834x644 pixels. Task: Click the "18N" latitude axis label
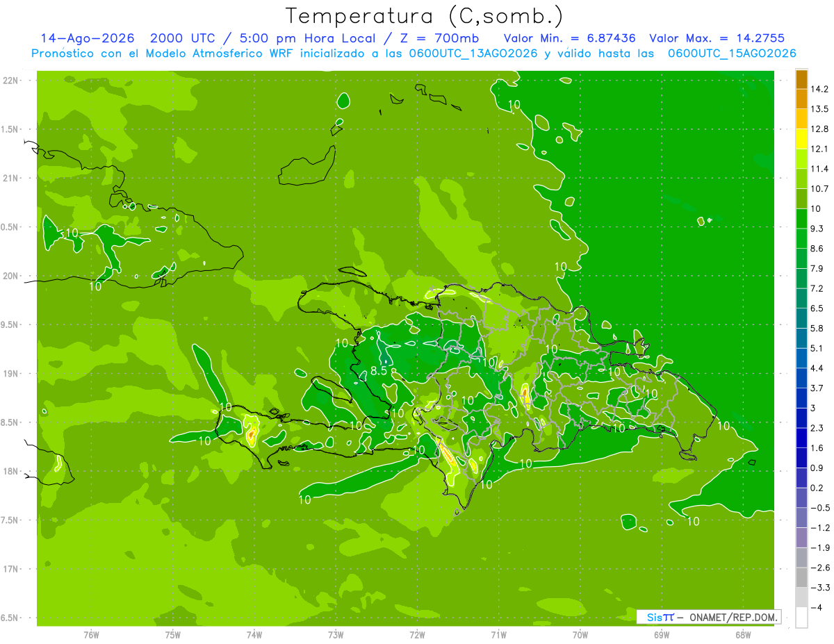click(x=12, y=471)
